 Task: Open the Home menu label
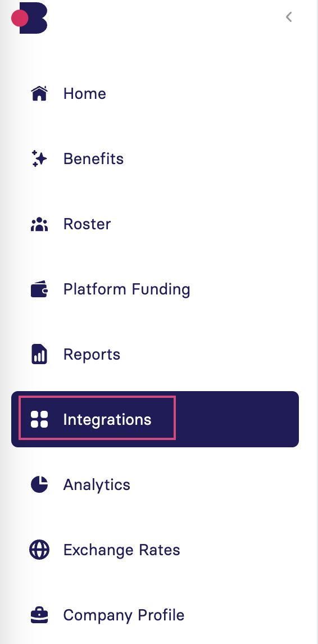[85, 94]
